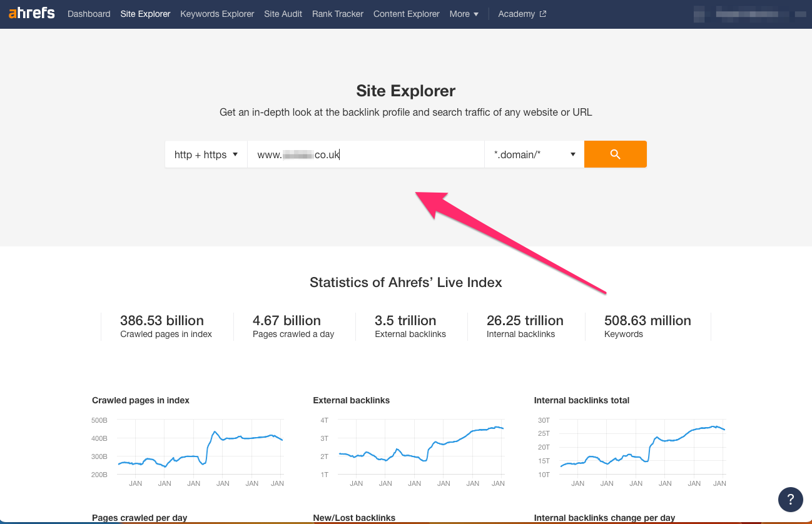
Task: Click the Pages crawled per day title
Action: [x=140, y=518]
